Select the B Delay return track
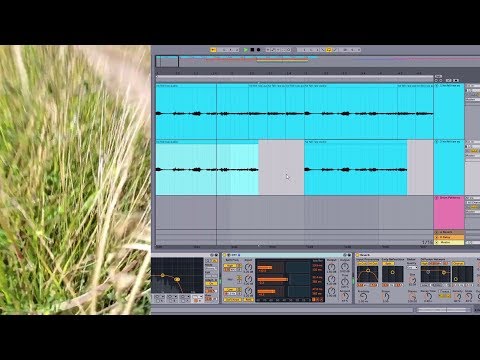 [x=449, y=237]
